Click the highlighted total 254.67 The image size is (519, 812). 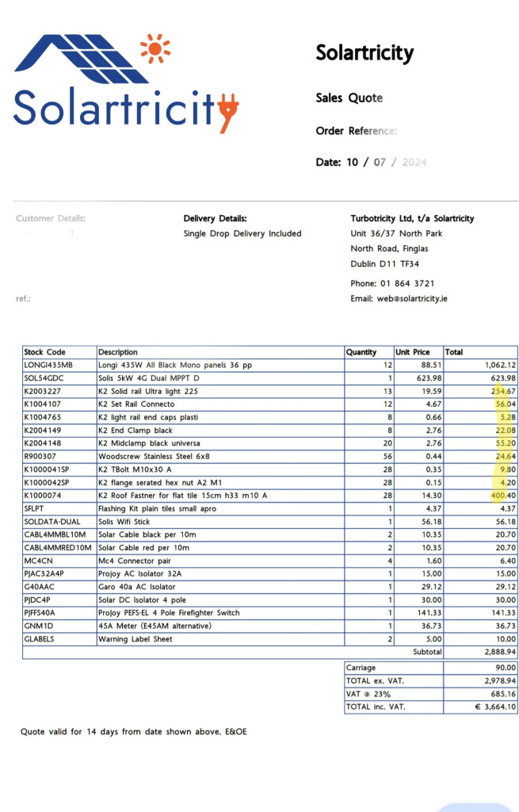coord(503,392)
